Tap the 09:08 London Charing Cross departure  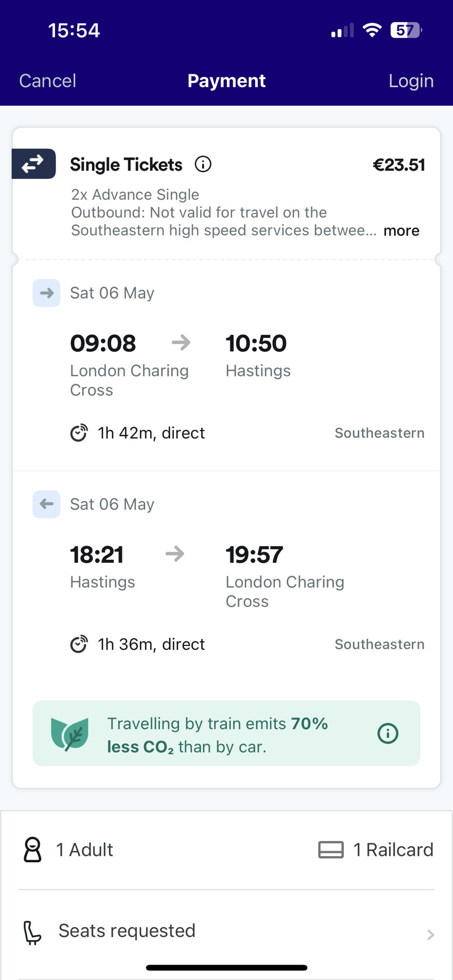tap(103, 344)
